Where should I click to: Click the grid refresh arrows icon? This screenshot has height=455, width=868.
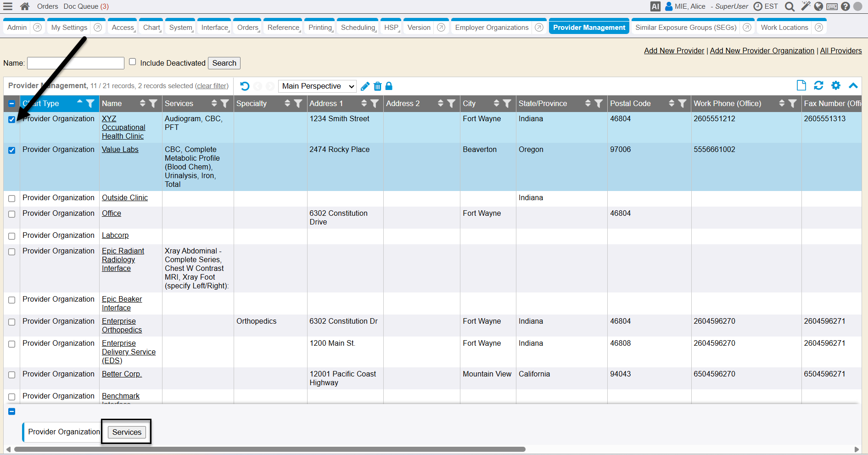(x=818, y=85)
